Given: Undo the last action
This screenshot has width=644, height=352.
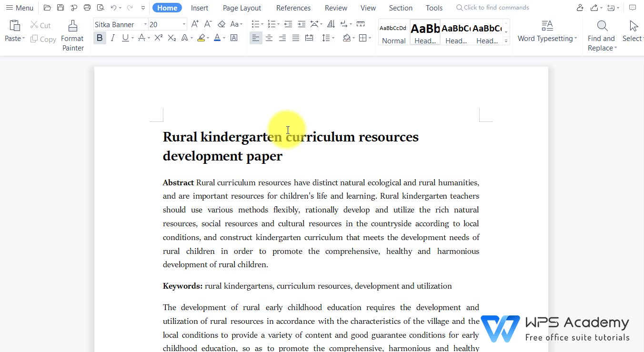Looking at the screenshot, I should click(113, 8).
